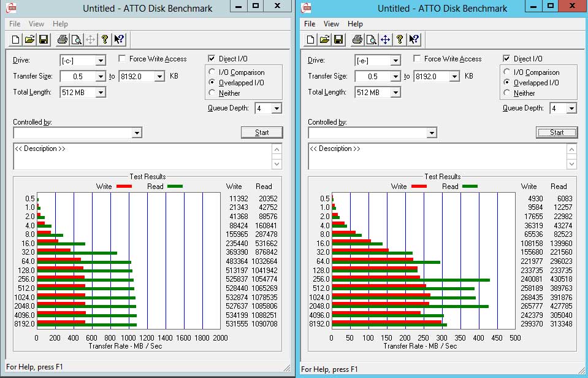This screenshot has width=588, height=378.
Task: Click the blue move-arrows icon in right window
Action: pyautogui.click(x=386, y=39)
